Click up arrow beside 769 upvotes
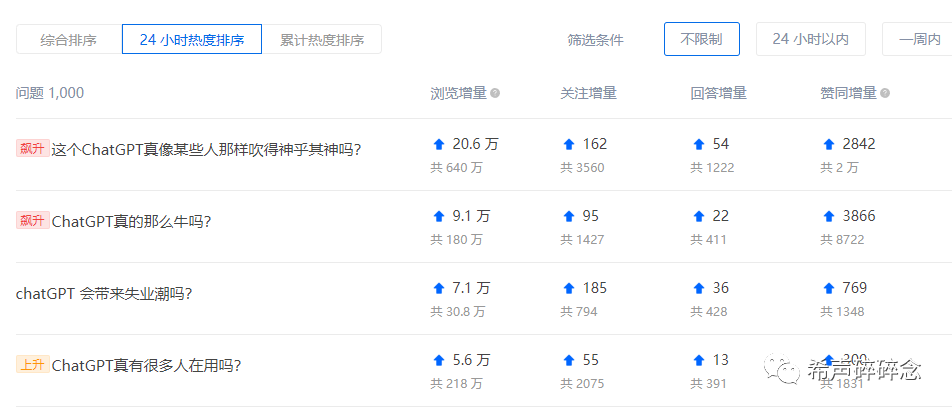The height and width of the screenshot is (411, 952). pos(829,288)
